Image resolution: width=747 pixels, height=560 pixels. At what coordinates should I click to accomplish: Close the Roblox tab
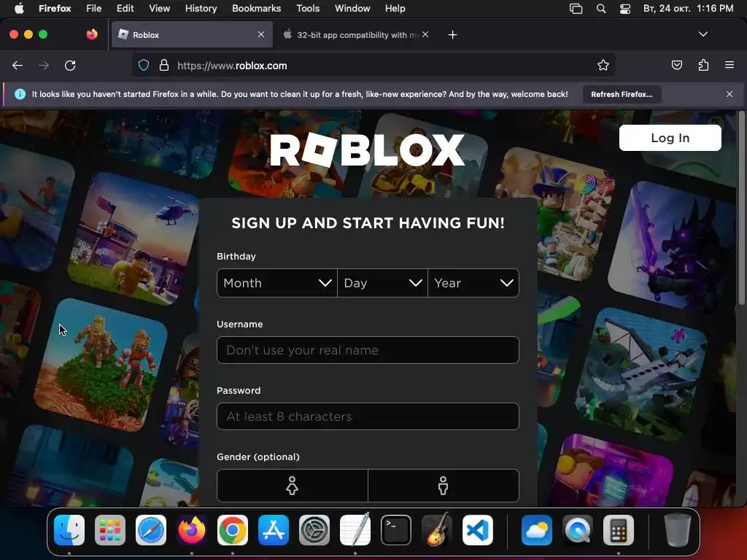pyautogui.click(x=261, y=34)
